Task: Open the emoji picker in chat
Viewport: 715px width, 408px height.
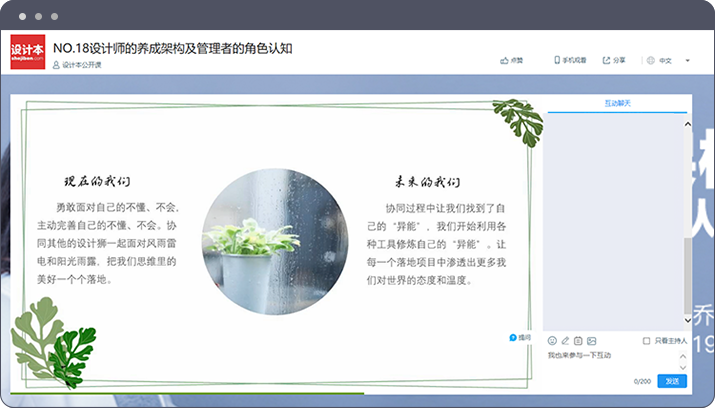Action: coord(552,341)
